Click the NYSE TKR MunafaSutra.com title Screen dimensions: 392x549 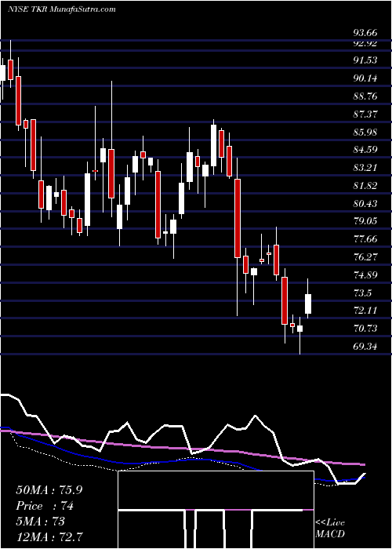(62, 9)
